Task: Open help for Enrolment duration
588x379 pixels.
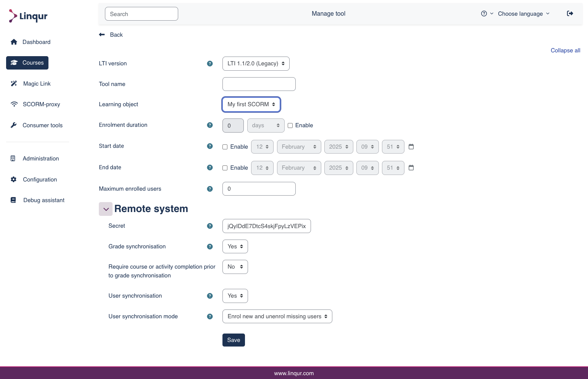Action: (210, 125)
